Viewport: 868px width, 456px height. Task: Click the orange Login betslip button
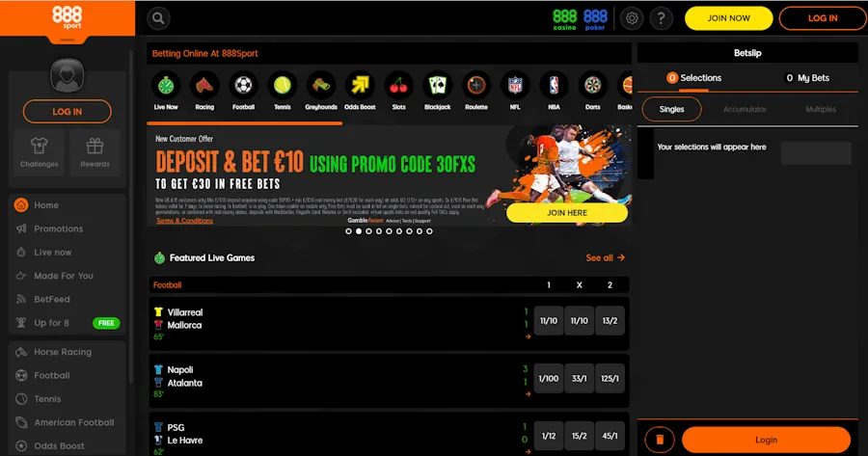click(766, 440)
